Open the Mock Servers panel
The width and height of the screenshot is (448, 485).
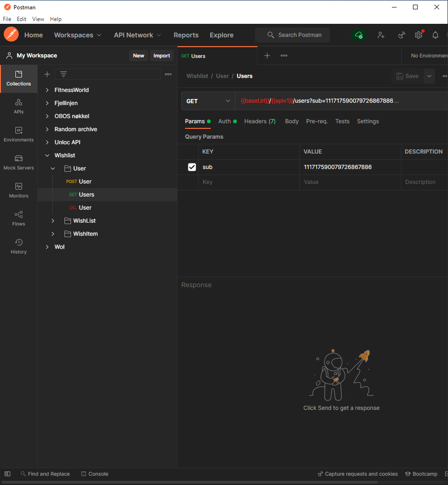(19, 162)
